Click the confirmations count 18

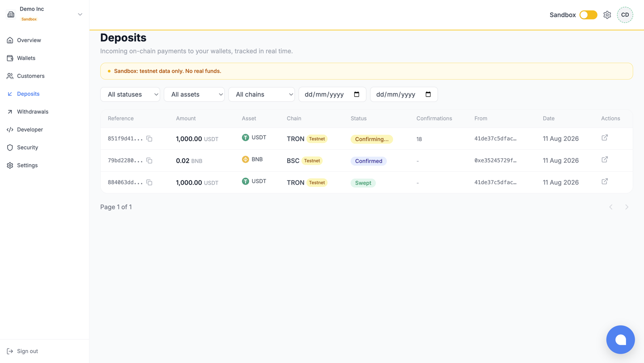[419, 139]
